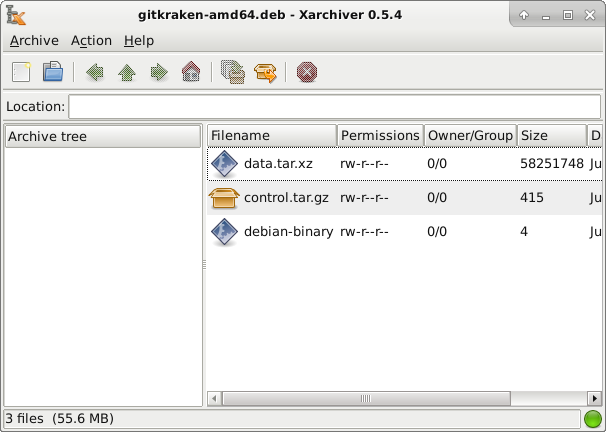Sort by Owner/Group column header

click(470, 136)
